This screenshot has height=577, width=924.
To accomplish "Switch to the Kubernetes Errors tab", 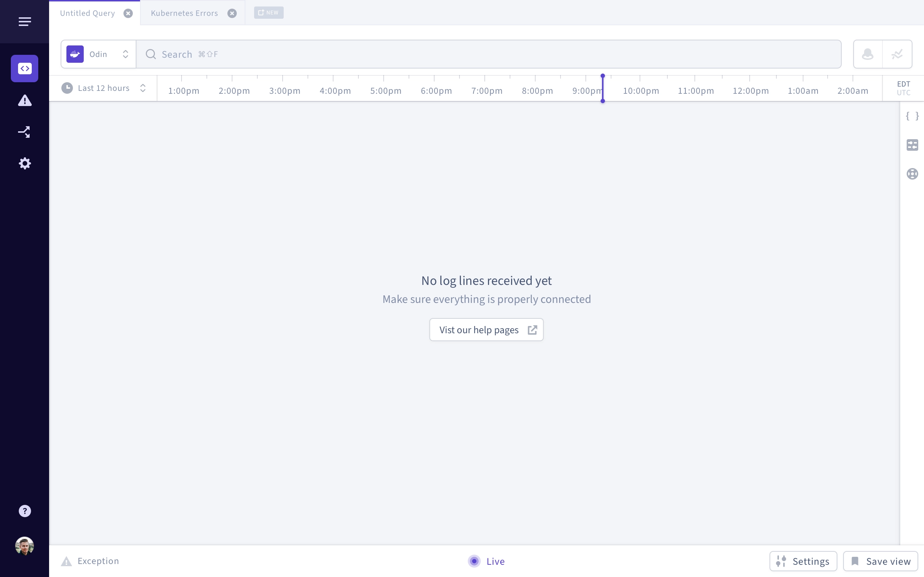I will click(x=184, y=13).
